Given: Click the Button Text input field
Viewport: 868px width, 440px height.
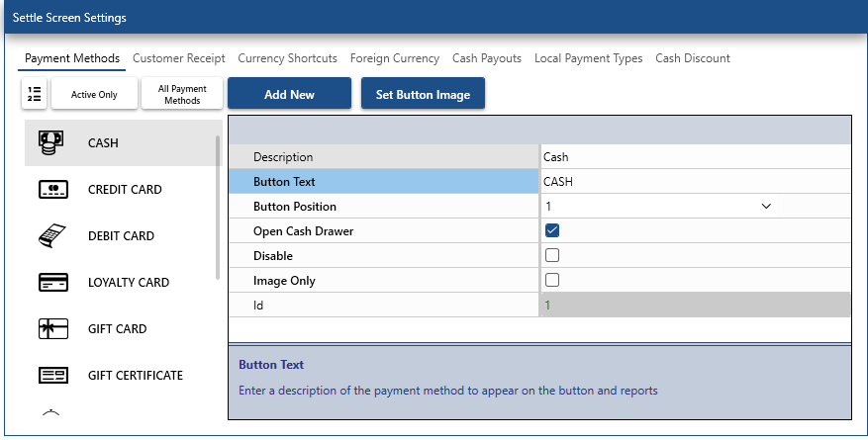Looking at the screenshot, I should pos(693,182).
